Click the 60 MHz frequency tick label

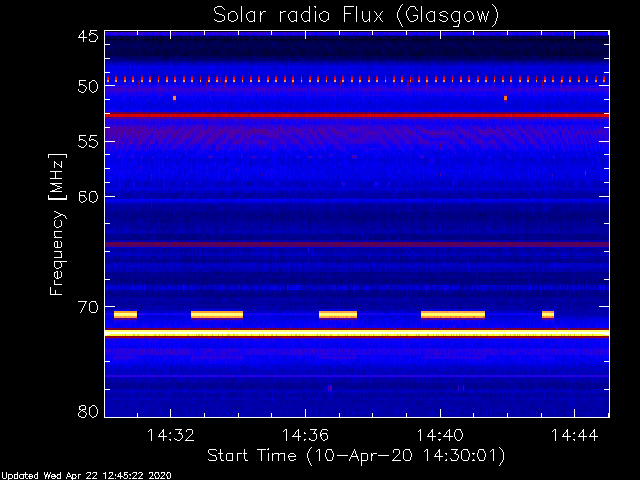[x=88, y=197]
